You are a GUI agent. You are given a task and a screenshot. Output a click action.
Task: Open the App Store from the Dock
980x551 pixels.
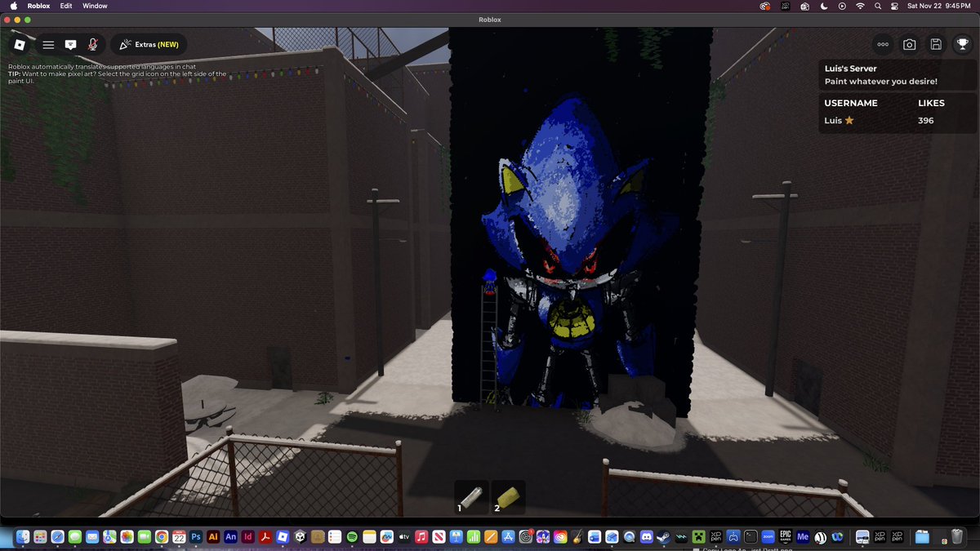[x=508, y=537]
